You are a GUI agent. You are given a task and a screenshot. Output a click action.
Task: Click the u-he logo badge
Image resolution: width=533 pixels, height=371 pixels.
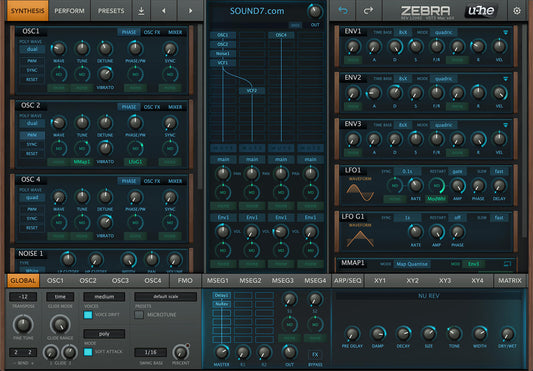point(481,11)
